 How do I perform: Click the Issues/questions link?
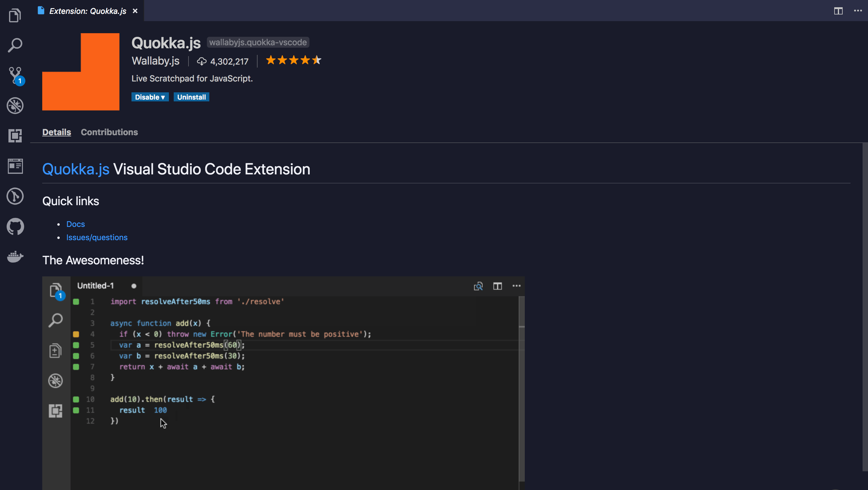(97, 237)
